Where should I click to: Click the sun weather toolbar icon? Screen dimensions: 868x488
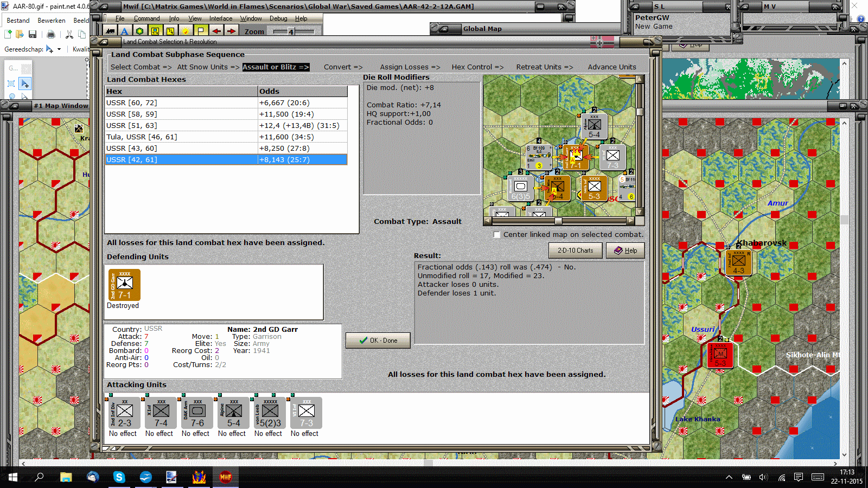(x=186, y=31)
